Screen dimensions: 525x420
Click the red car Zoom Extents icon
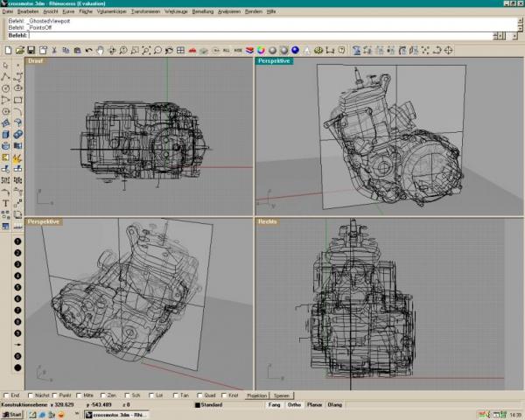192,51
